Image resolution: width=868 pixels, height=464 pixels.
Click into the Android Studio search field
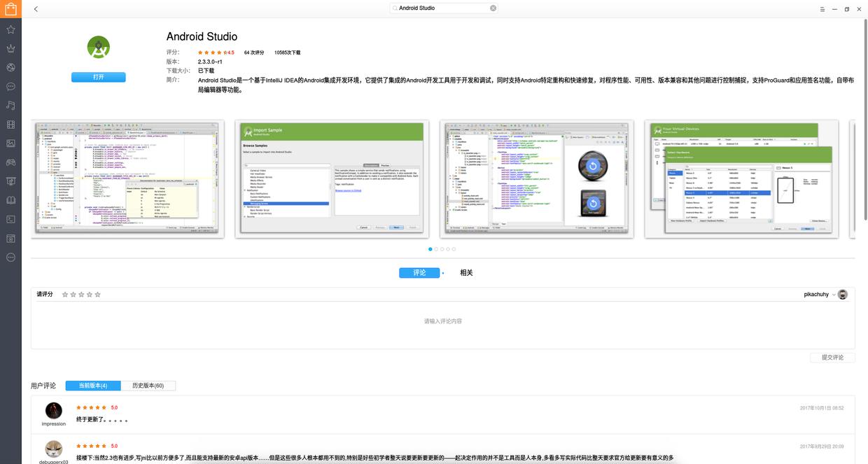click(x=444, y=8)
